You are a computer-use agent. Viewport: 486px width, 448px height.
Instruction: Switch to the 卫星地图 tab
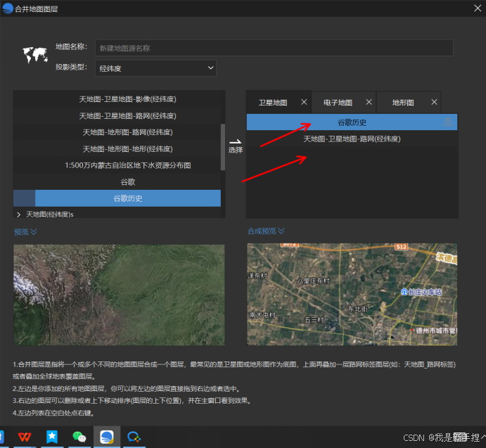point(273,103)
